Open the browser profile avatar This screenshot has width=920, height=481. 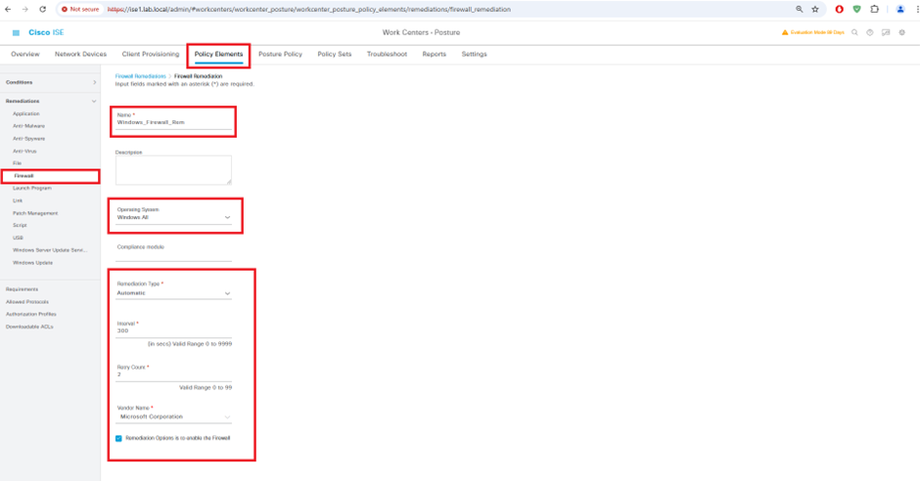[900, 9]
